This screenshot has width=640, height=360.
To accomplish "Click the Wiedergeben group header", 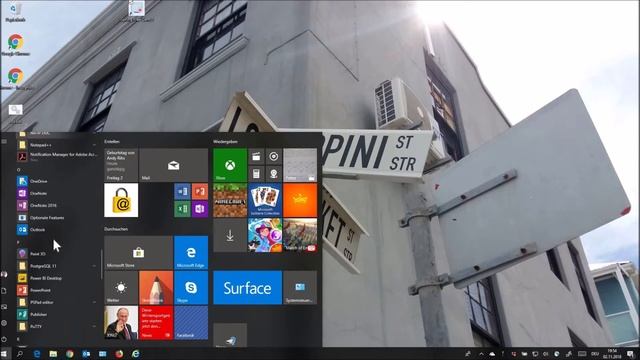I will [225, 142].
